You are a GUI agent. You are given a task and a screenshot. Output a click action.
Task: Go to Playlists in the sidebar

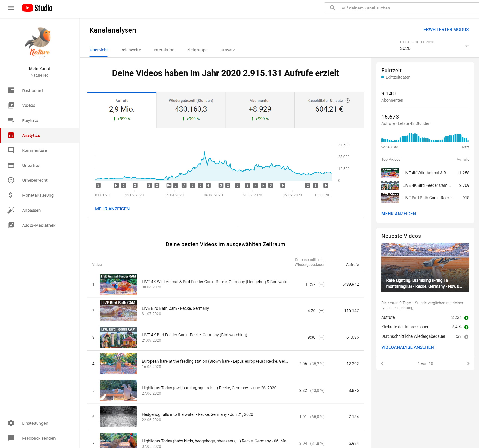pyautogui.click(x=30, y=120)
